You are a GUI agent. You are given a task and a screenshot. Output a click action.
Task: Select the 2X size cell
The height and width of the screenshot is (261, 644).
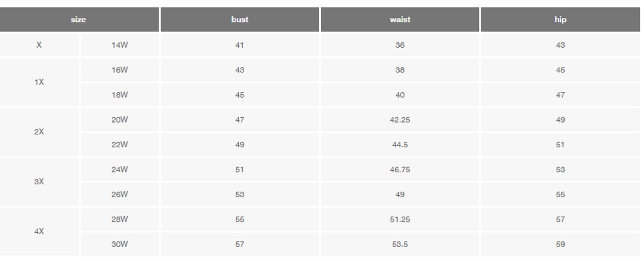(39, 132)
